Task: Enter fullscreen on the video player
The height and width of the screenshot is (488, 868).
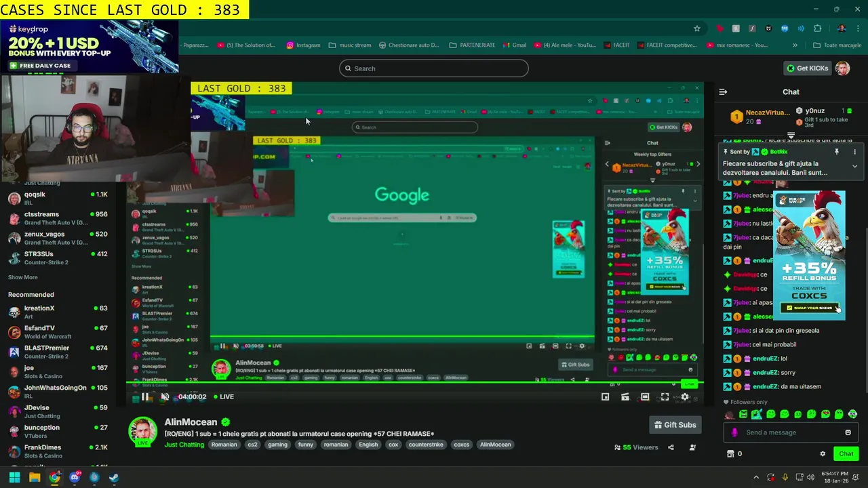Action: coord(665,397)
